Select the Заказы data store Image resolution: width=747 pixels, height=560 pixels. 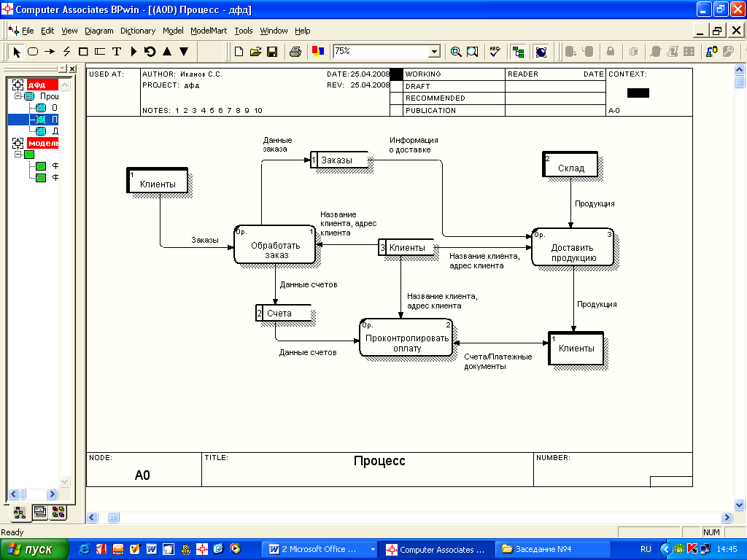click(338, 160)
